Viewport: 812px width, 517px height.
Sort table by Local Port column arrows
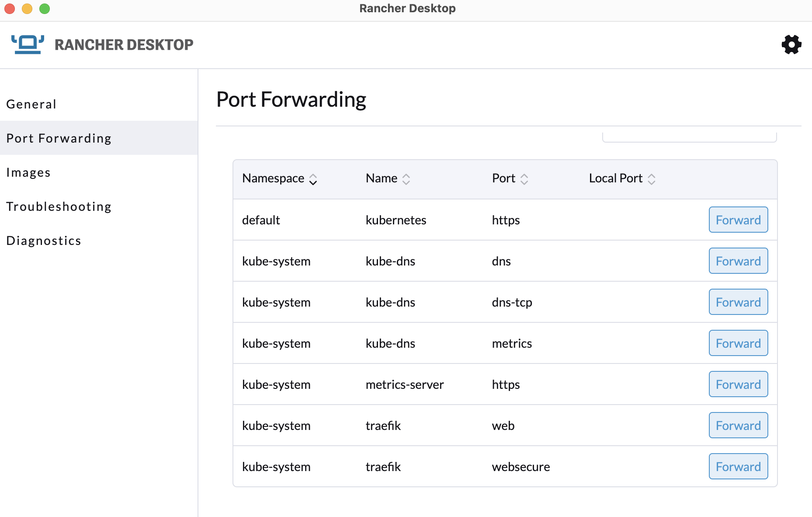(x=651, y=179)
